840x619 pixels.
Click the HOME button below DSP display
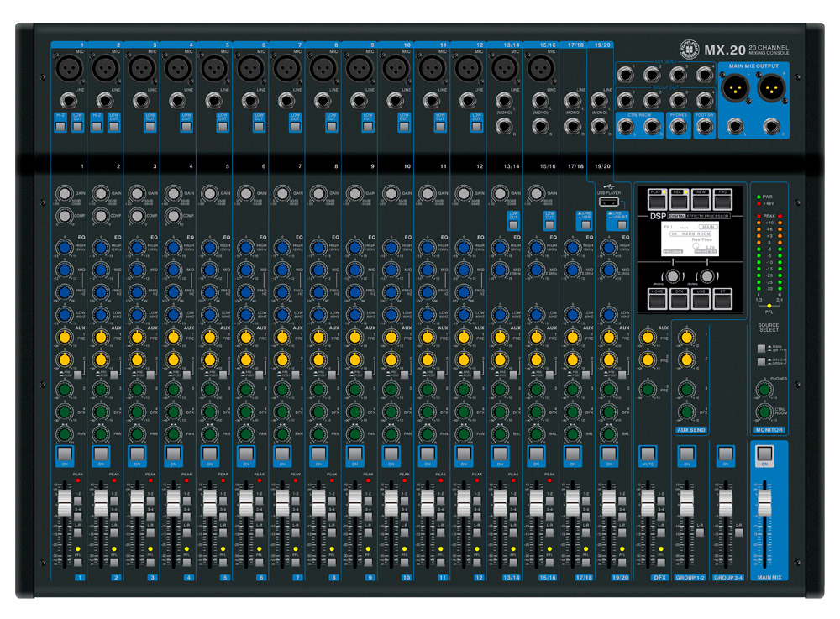pyautogui.click(x=657, y=299)
